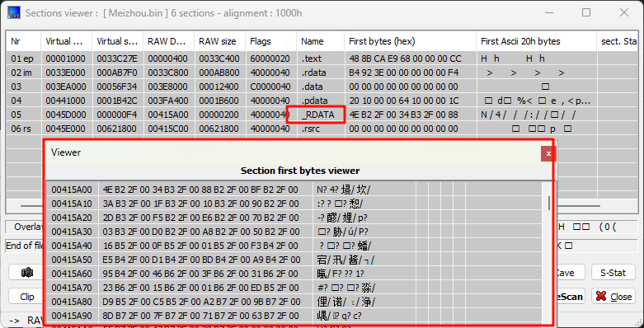This screenshot has width=644, height=328.
Task: Click hex bytes 48 8B CA E9 68 cell
Action: pyautogui.click(x=411, y=59)
